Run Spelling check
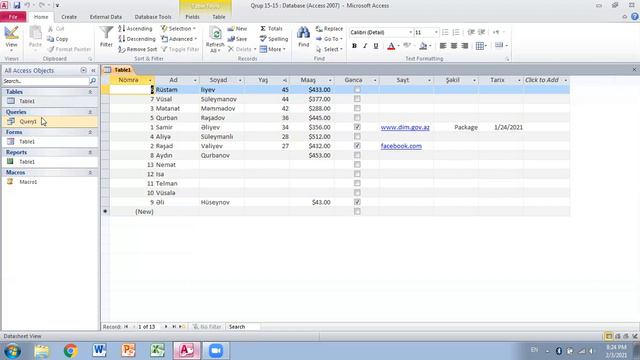 pos(274,39)
